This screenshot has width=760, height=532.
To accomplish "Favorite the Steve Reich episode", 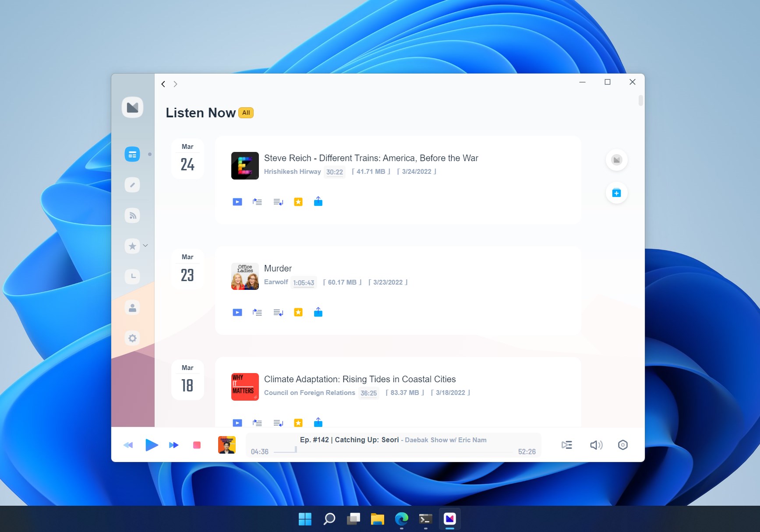I will 298,201.
